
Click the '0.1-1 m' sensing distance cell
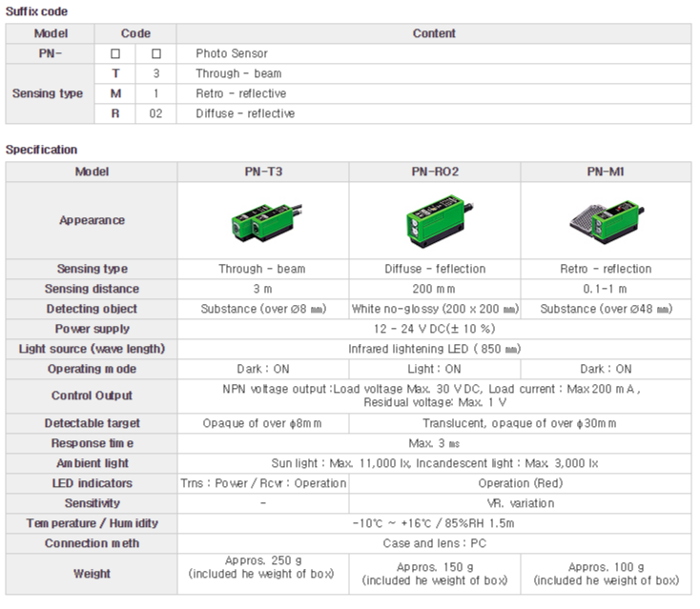606,289
